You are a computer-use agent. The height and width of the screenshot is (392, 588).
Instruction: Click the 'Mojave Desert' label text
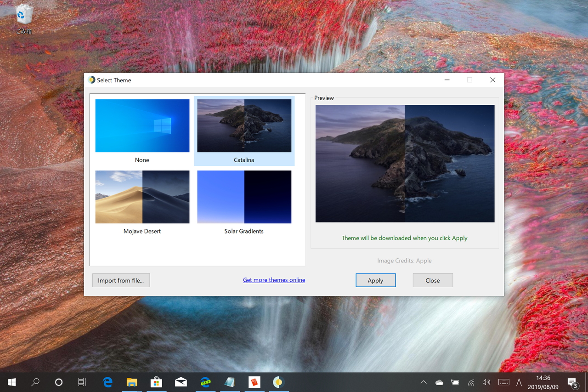click(x=142, y=231)
